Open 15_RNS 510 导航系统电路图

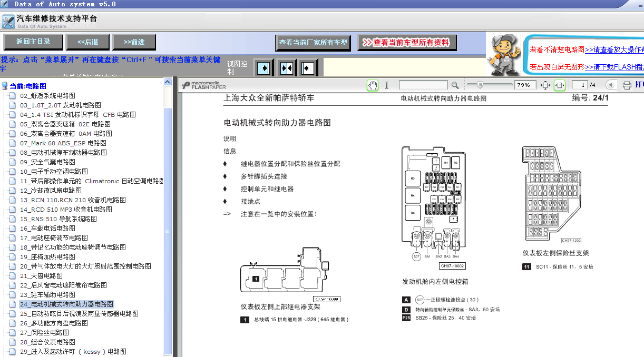(x=58, y=219)
